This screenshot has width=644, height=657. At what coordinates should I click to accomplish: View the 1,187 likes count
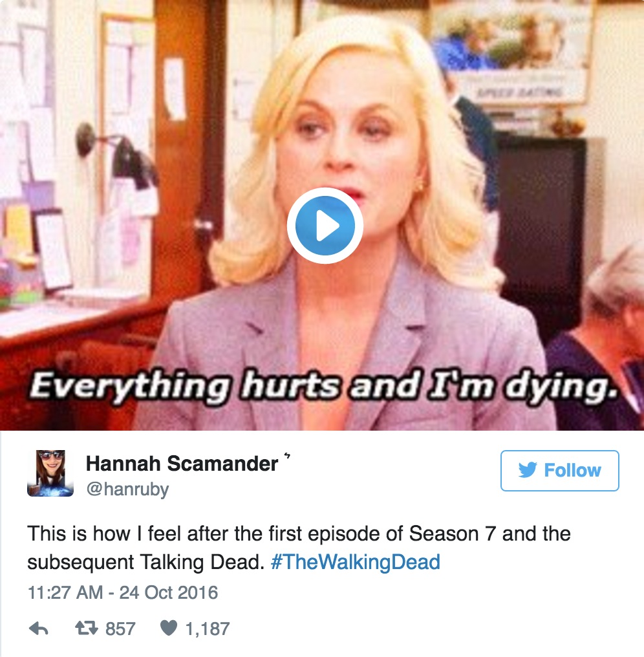[x=208, y=629]
